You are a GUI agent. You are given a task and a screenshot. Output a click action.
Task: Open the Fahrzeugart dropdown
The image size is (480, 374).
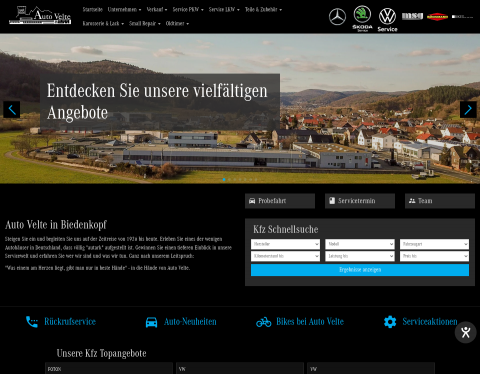434,244
